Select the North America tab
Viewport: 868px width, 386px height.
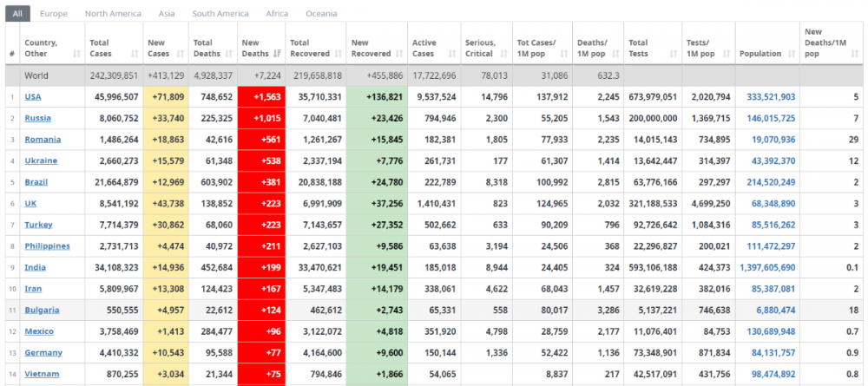pyautogui.click(x=114, y=14)
